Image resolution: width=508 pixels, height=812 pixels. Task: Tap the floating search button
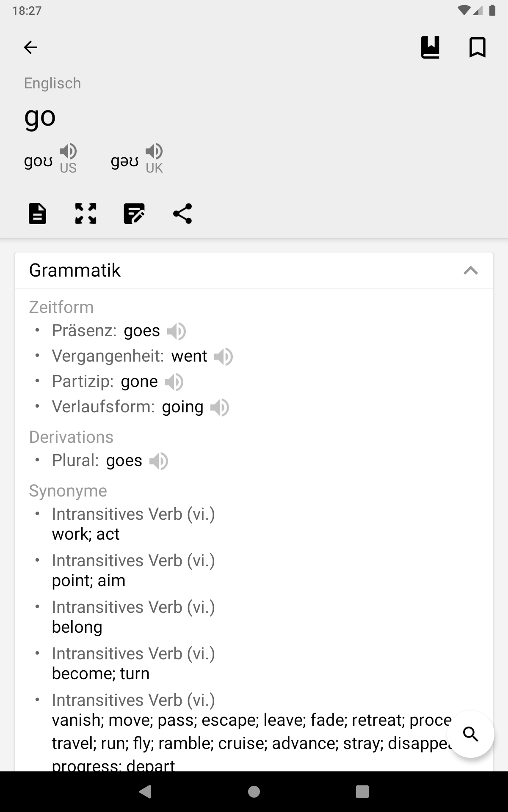(470, 734)
